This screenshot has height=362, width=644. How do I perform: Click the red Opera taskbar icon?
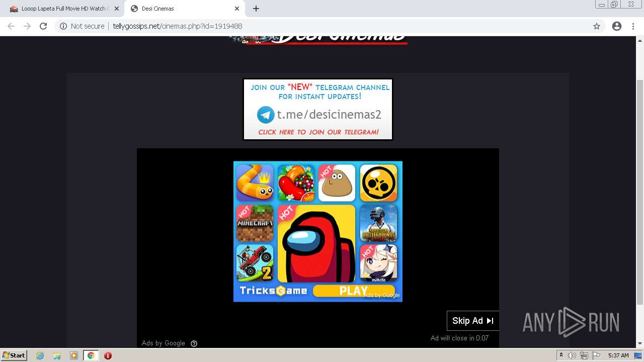tap(108, 355)
